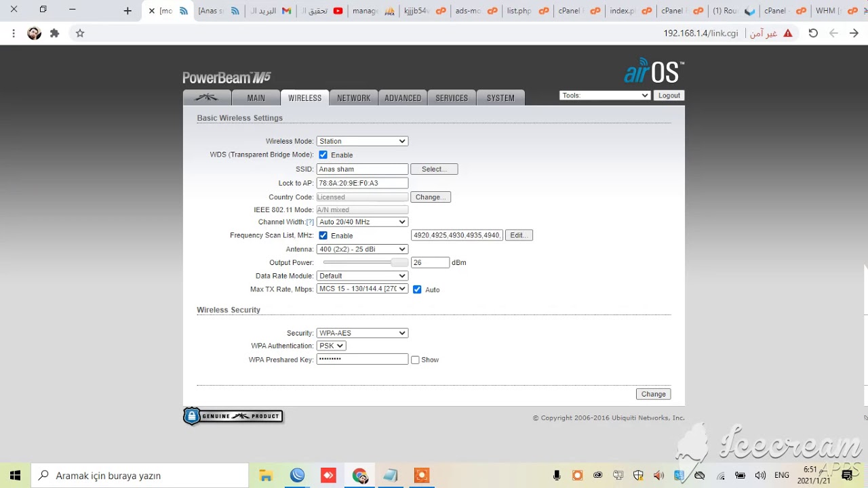Screen dimensions: 868x488
Task: Expand the Tools dropdown
Action: tap(605, 96)
